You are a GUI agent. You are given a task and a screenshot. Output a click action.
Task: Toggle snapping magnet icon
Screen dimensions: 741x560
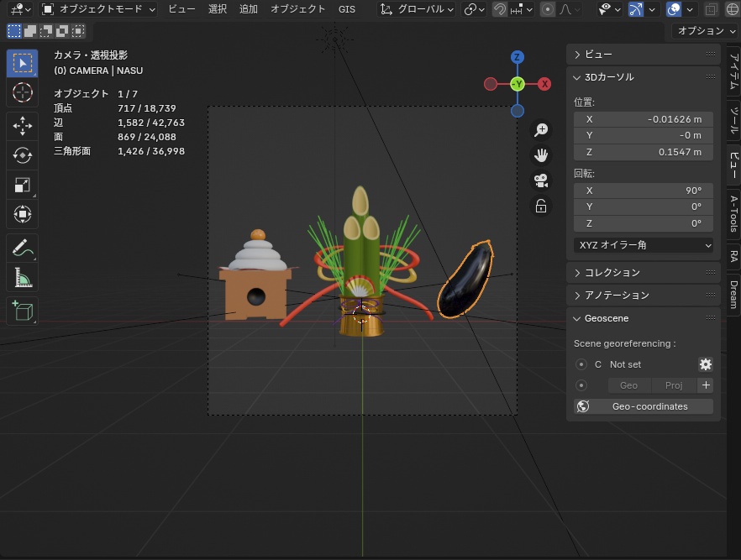(x=500, y=9)
